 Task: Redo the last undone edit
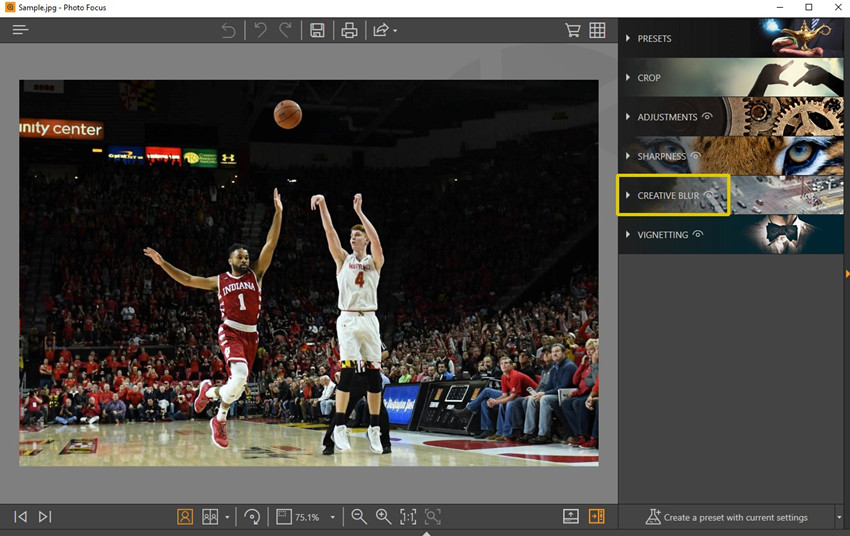(285, 30)
